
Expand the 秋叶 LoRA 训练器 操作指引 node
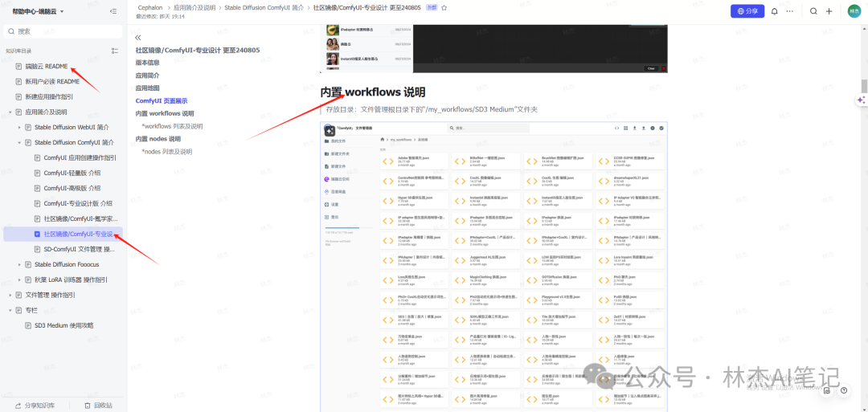pyautogui.click(x=20, y=279)
